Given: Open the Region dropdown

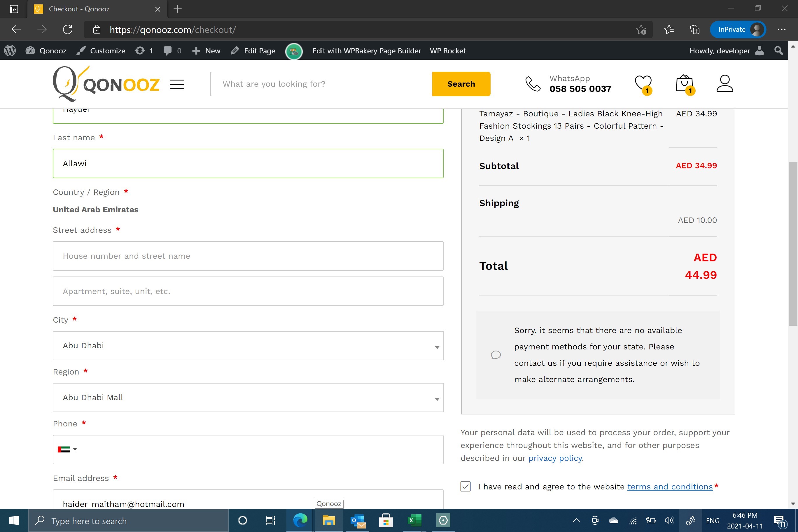Looking at the screenshot, I should tap(248, 397).
